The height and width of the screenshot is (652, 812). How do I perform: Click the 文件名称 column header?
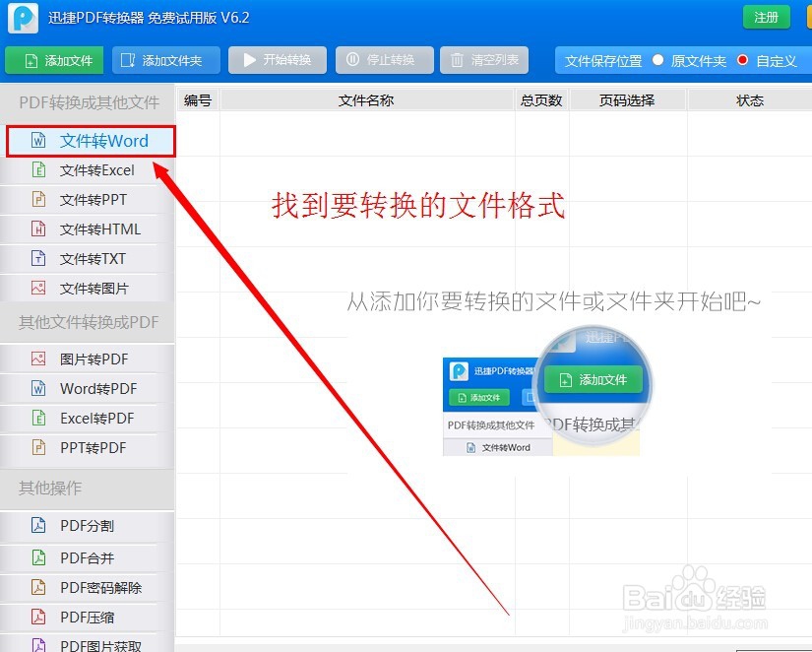click(x=367, y=100)
